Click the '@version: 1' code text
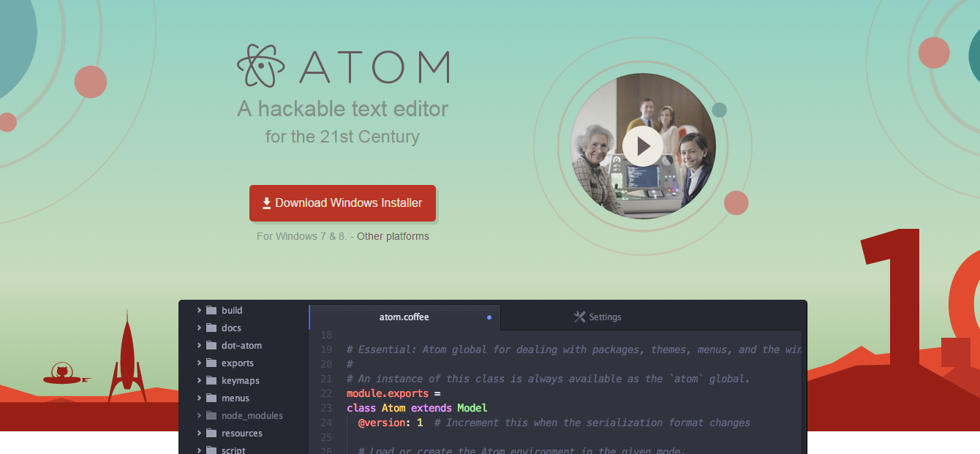The width and height of the screenshot is (980, 454). 391,423
